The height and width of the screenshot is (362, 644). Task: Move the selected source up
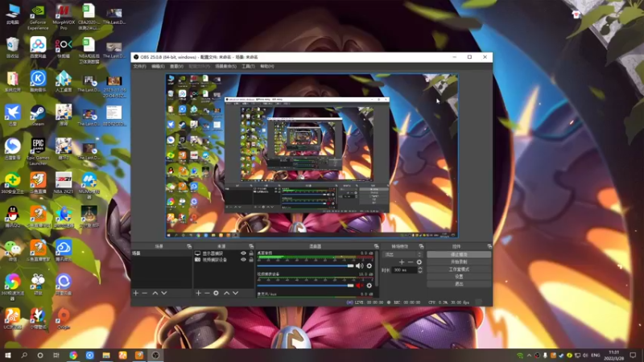point(226,293)
